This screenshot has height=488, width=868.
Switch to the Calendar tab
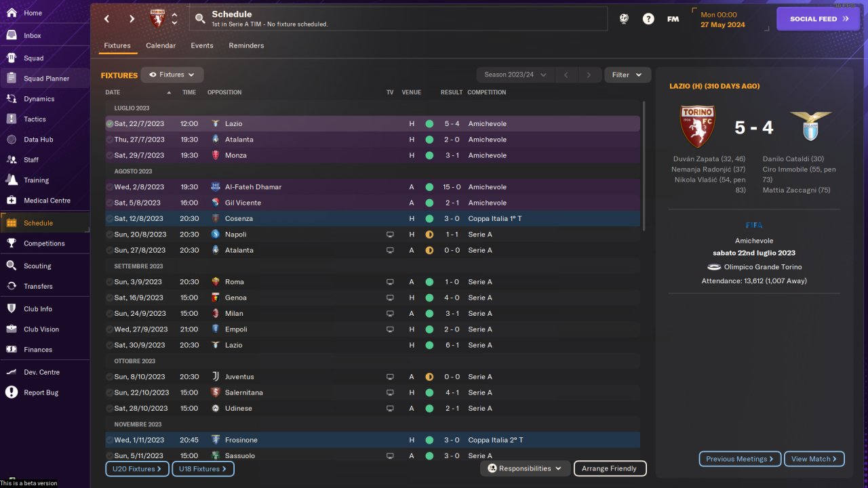coord(161,45)
